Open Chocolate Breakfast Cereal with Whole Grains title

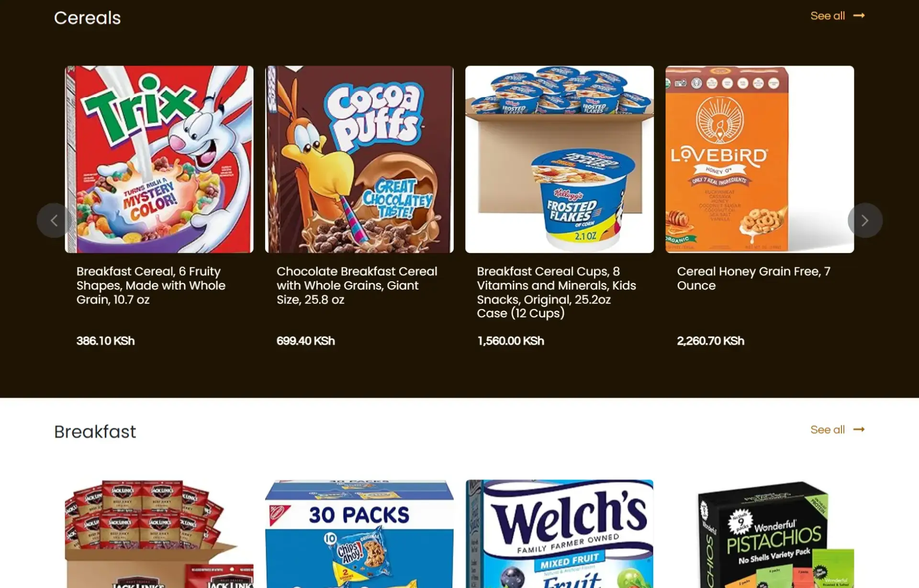[357, 286]
